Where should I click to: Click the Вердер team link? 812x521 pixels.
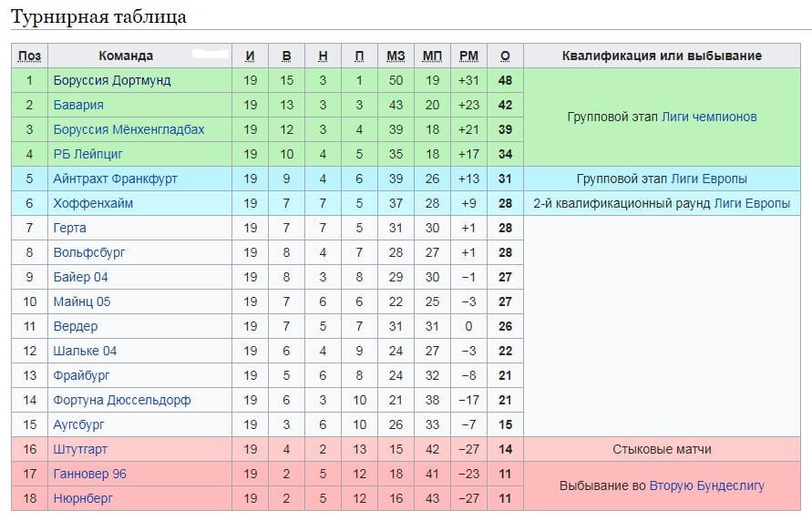click(x=75, y=326)
